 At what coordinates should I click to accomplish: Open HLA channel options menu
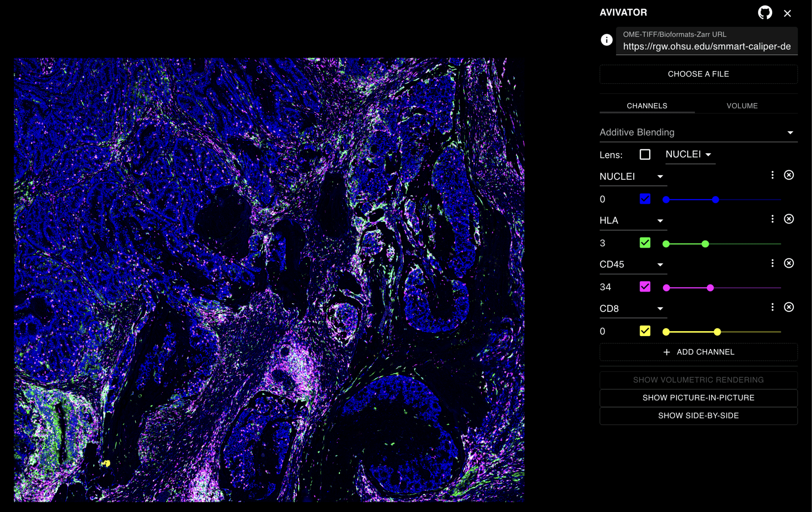point(772,219)
